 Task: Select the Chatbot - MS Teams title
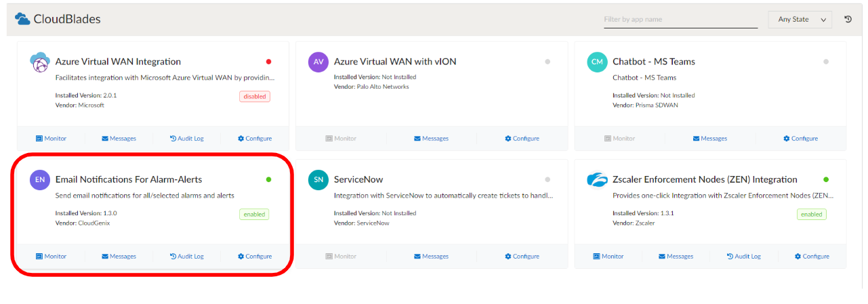click(x=654, y=62)
